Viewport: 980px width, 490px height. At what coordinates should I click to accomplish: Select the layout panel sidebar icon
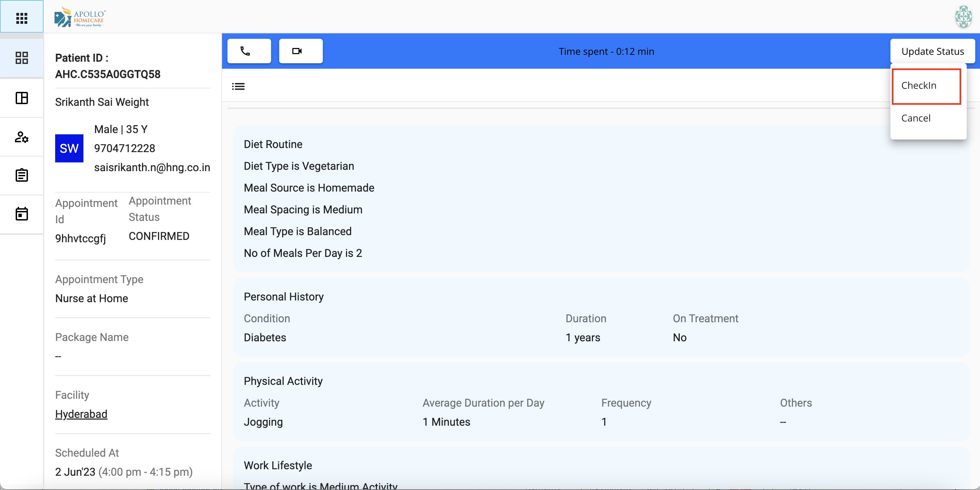coord(22,98)
